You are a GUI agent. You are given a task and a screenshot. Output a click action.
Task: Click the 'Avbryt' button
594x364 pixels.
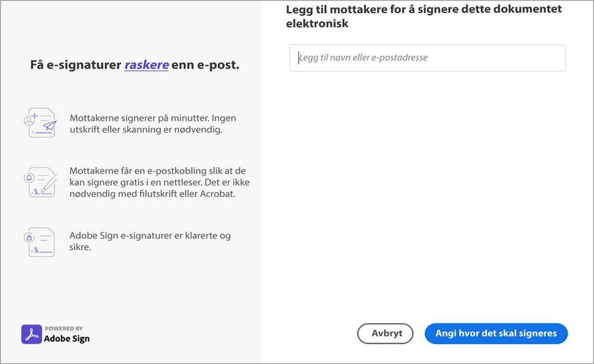[x=385, y=333]
